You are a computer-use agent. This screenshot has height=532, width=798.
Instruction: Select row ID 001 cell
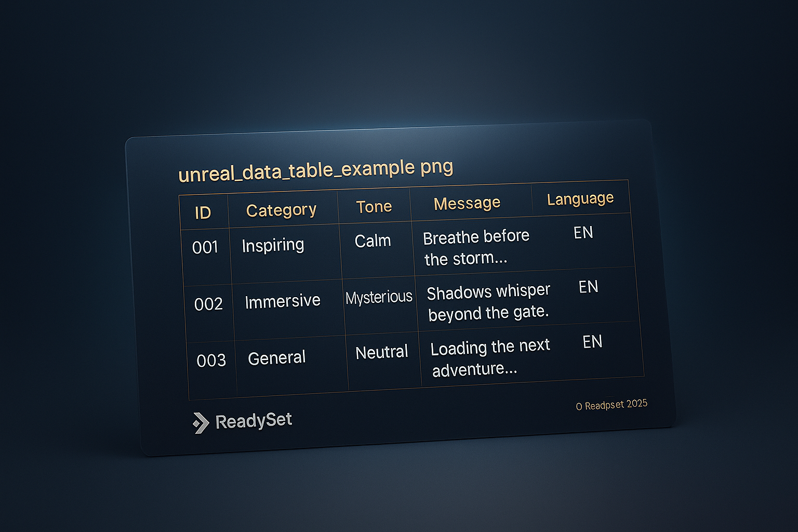(x=205, y=247)
